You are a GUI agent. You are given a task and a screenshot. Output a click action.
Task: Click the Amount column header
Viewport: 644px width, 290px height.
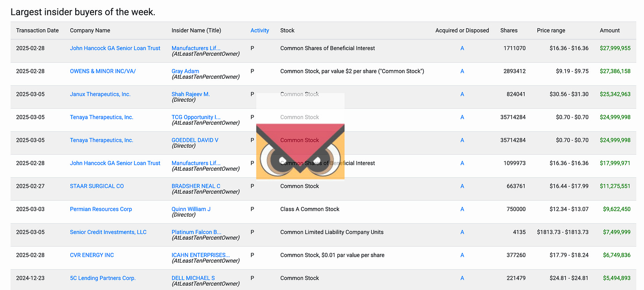[x=610, y=31]
